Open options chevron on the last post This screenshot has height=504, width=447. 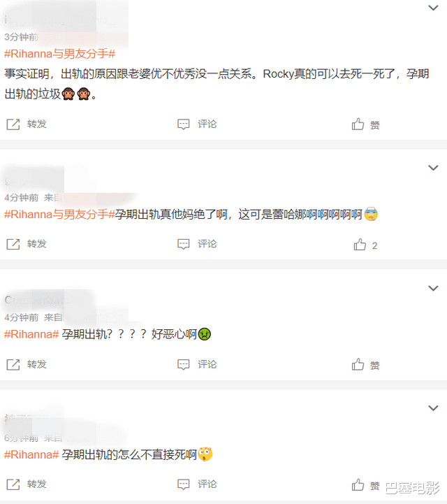coord(433,408)
